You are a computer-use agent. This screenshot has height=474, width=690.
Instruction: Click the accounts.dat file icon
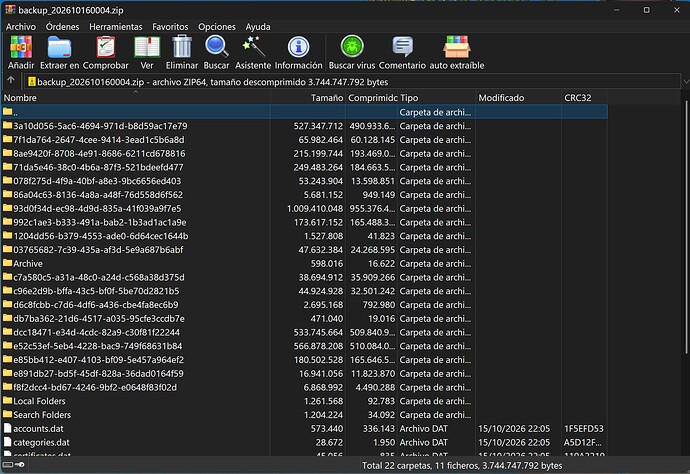pyautogui.click(x=7, y=428)
